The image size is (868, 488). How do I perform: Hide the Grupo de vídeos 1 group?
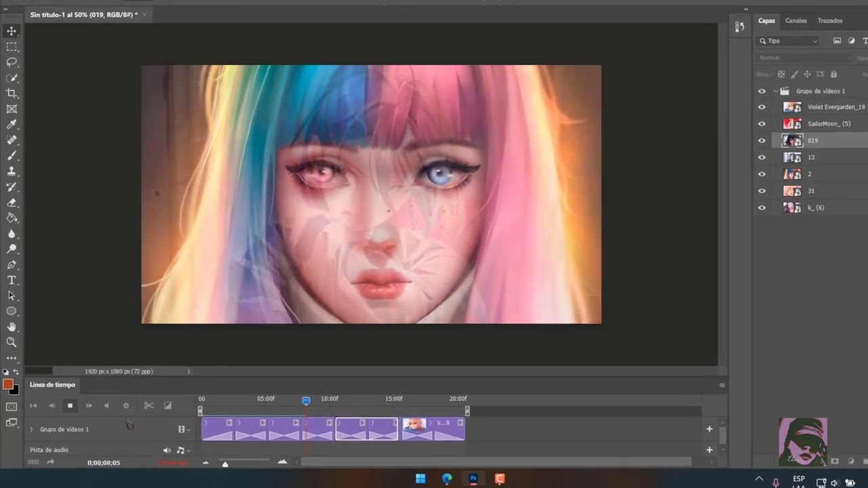click(762, 91)
